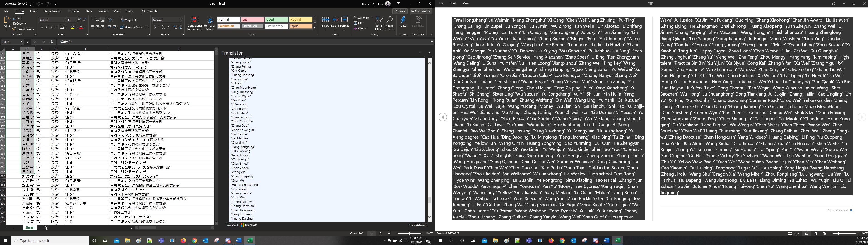Screen dimensions: 868x245
Task: Toggle Bold formatting
Action: click(42, 27)
